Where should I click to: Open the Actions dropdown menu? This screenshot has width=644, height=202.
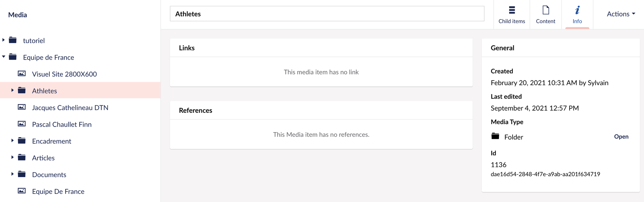[621, 14]
